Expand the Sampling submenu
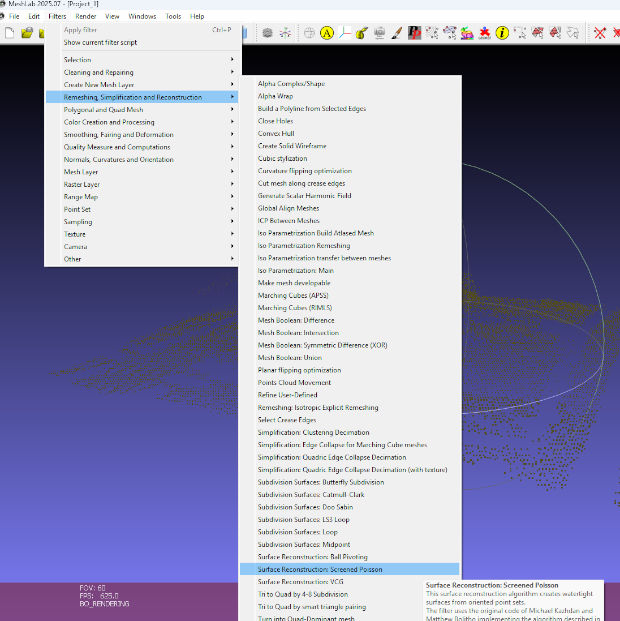Image resolution: width=620 pixels, height=621 pixels. point(76,222)
